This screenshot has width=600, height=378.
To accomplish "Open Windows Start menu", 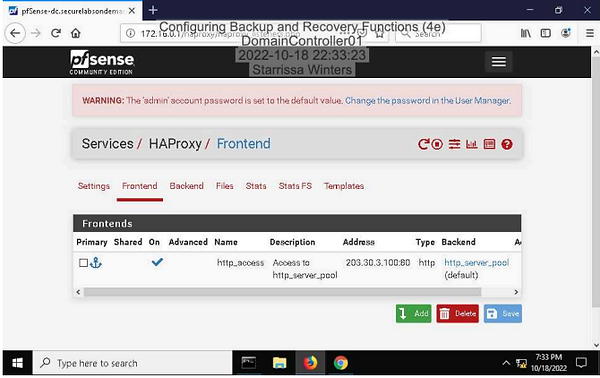I will pos(17,363).
